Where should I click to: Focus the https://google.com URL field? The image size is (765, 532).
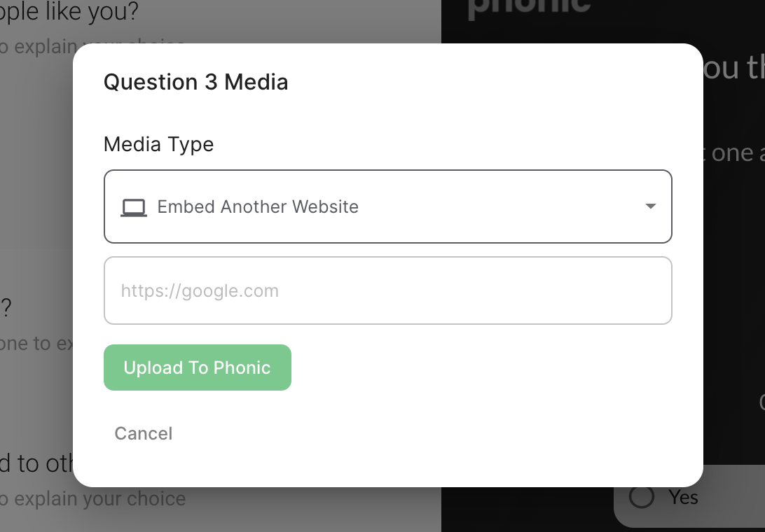click(x=387, y=290)
